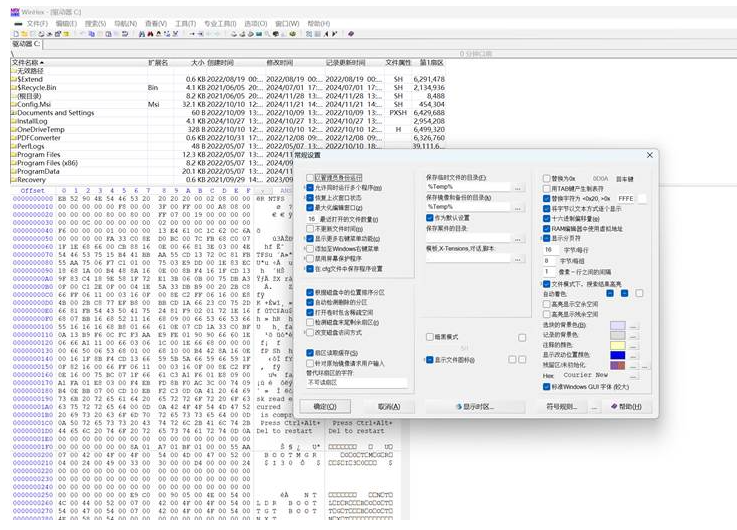Uncheck 显示文件图标 checkbox

click(430, 359)
